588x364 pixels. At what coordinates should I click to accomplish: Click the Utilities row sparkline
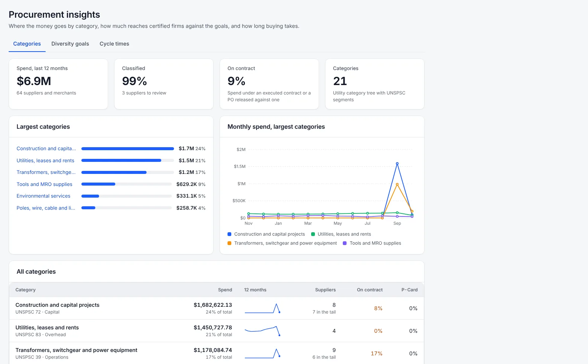263,331
